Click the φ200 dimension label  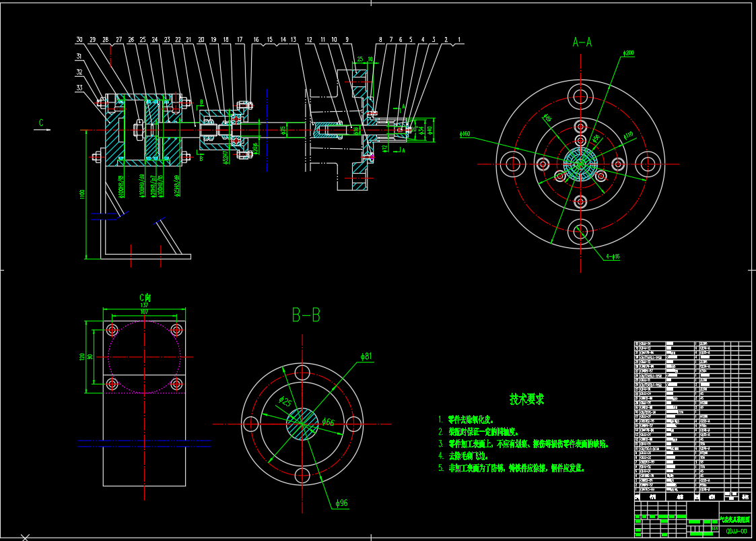(628, 53)
